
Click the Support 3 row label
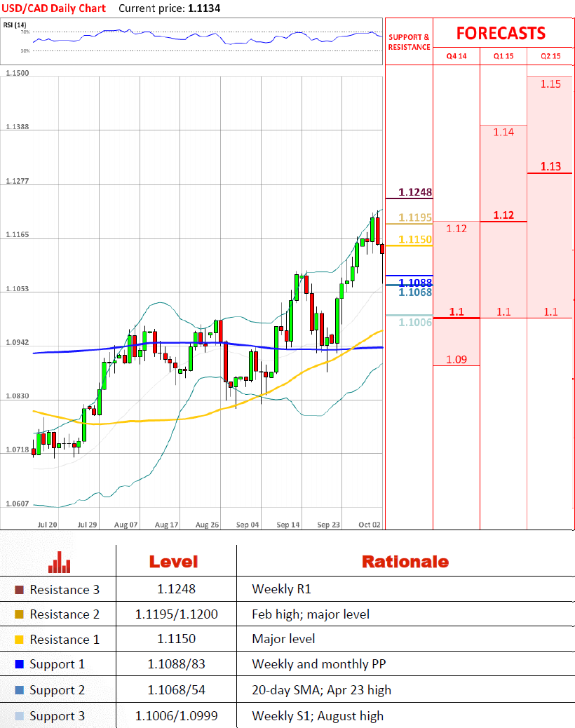pos(57,716)
